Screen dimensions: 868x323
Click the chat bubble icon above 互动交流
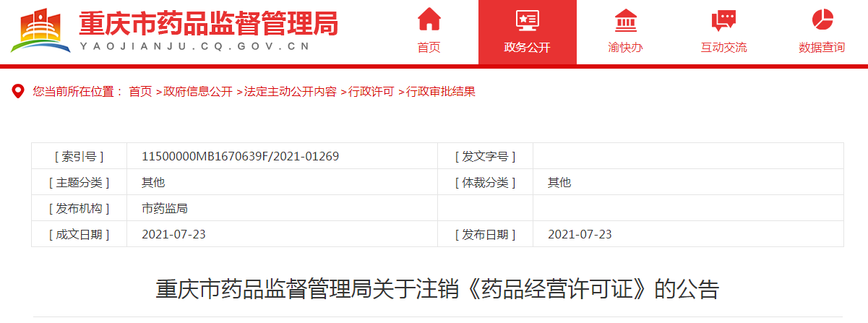(723, 20)
